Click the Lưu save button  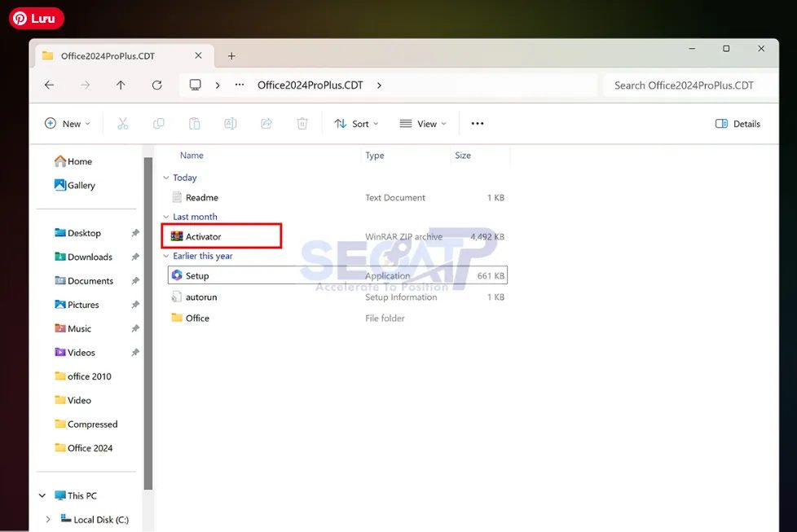36,17
